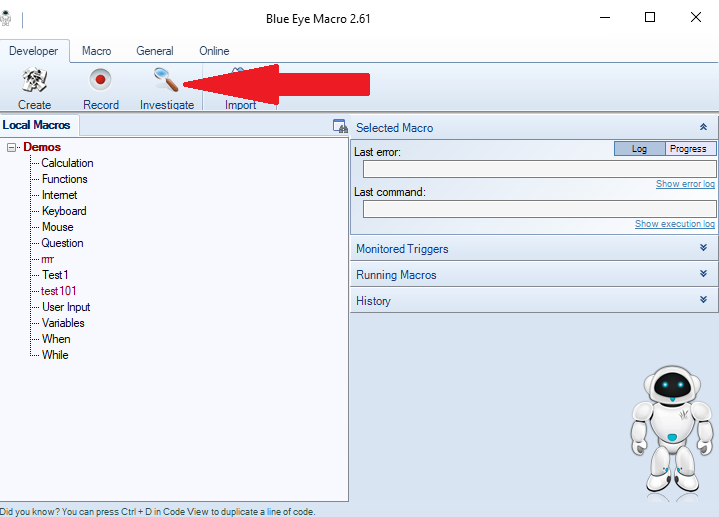Viewport: 719px width, 517px height.
Task: Minimize the Blue Eye Macro window
Action: tap(605, 17)
